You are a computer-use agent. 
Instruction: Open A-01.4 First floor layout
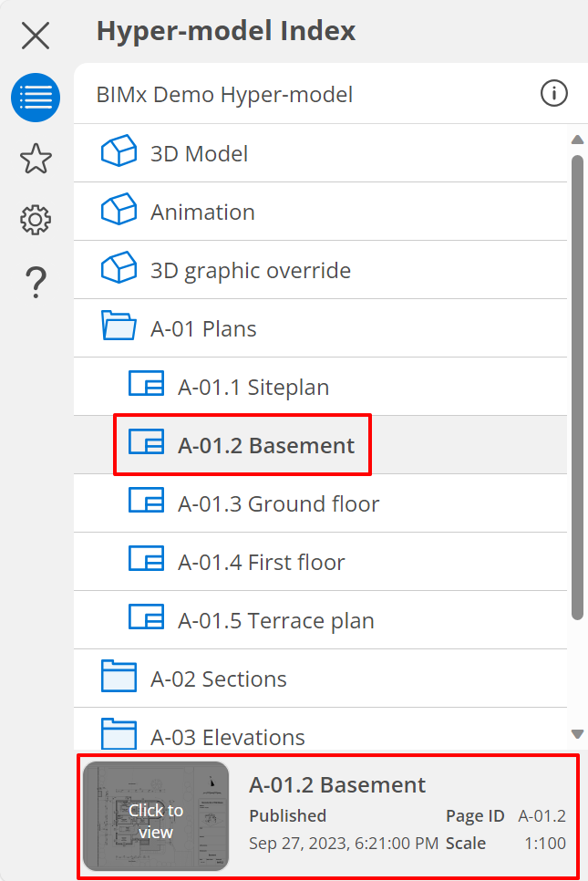click(261, 562)
